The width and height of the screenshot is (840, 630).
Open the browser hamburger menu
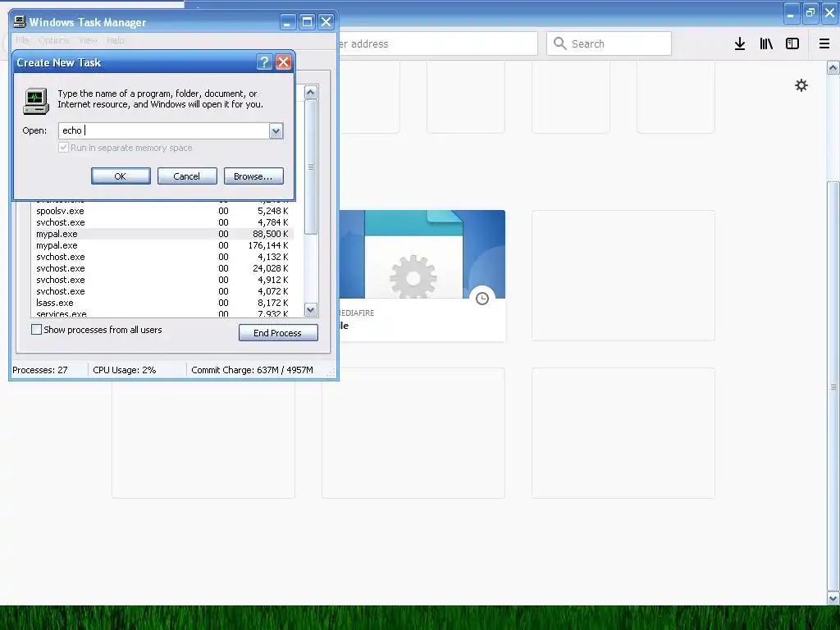[x=824, y=44]
